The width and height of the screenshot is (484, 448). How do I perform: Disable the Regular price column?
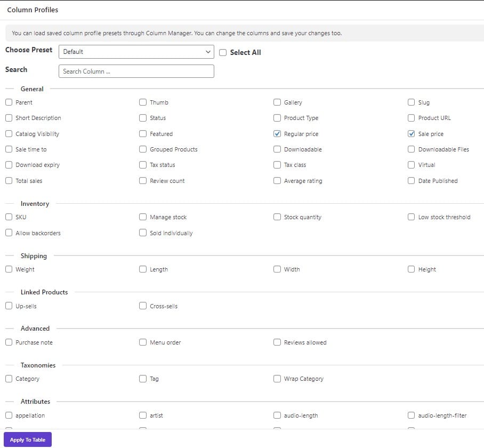tap(277, 133)
